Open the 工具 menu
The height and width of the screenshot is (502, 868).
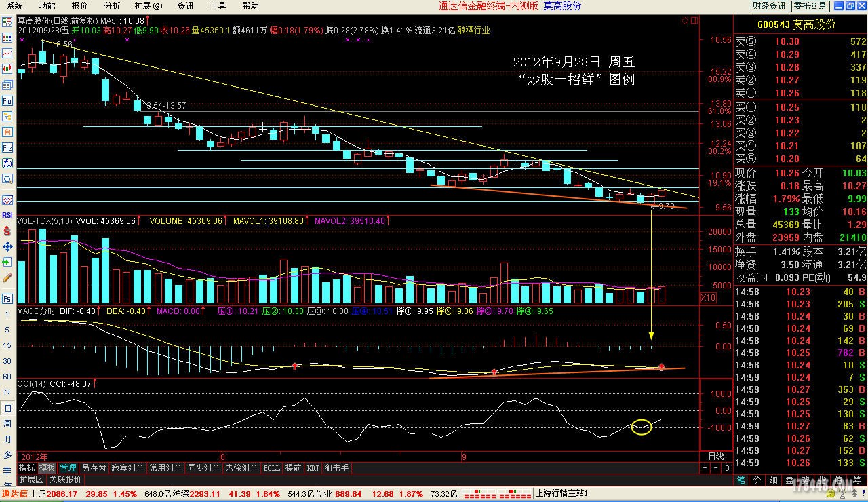click(218, 5)
